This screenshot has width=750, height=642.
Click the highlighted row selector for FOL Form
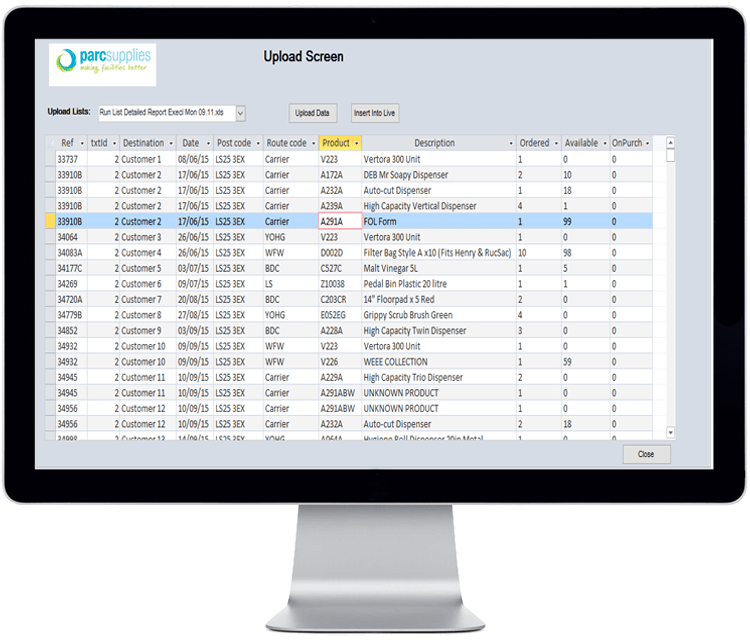pyautogui.click(x=50, y=221)
